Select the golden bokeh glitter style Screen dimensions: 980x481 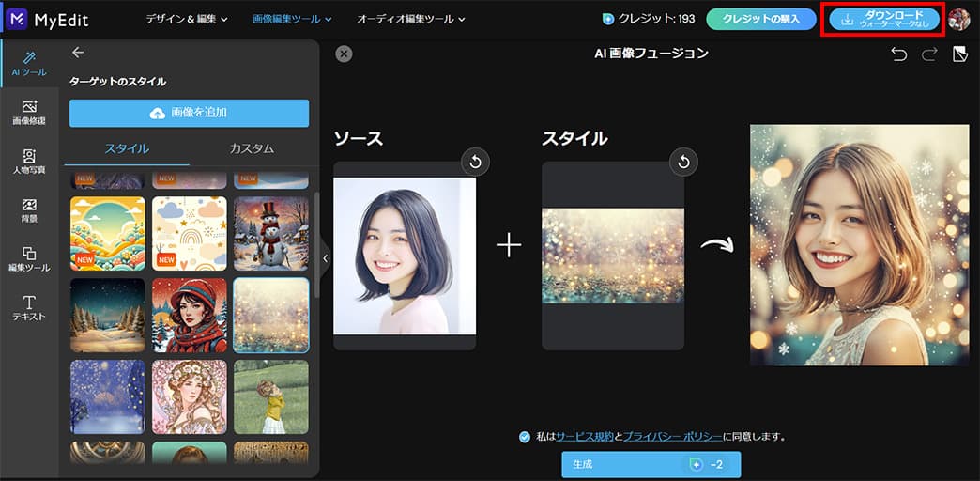[x=270, y=316]
